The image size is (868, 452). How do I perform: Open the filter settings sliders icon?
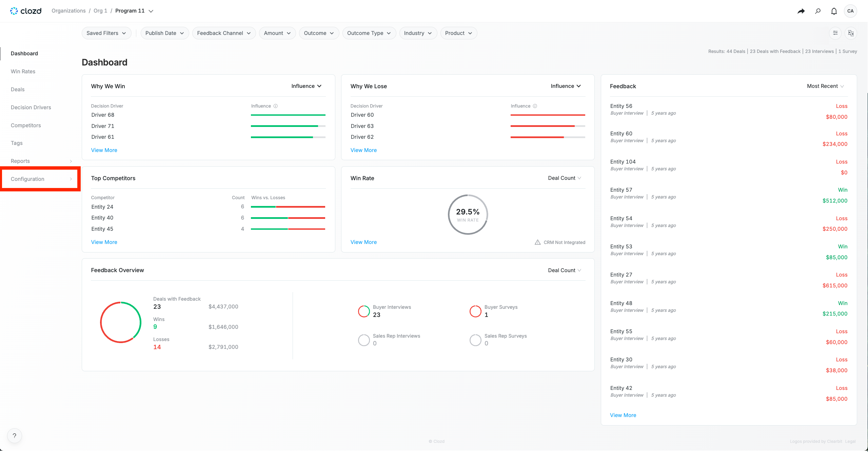(x=835, y=33)
